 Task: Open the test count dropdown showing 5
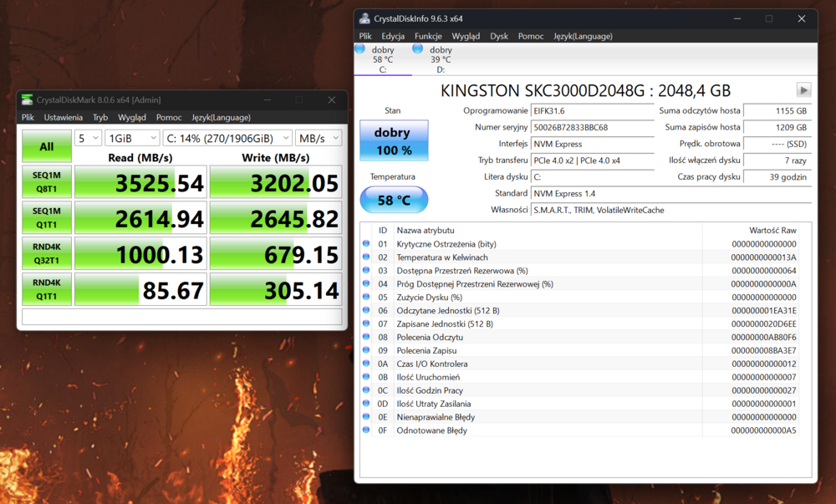click(88, 138)
